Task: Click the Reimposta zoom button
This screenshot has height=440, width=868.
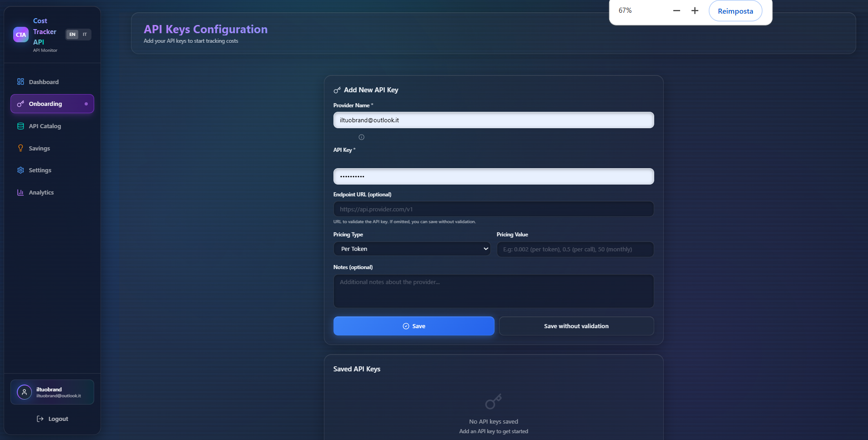Action: [734, 11]
